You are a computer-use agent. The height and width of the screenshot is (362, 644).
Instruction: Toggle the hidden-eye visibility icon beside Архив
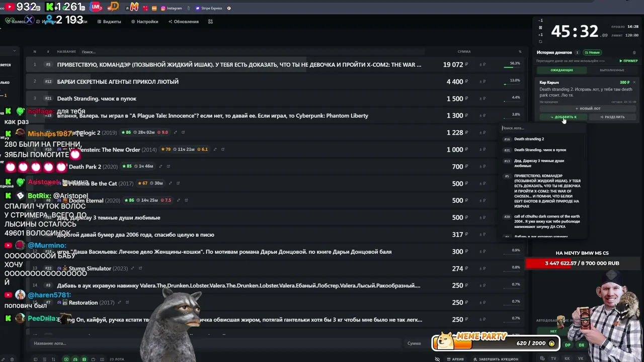click(437, 359)
